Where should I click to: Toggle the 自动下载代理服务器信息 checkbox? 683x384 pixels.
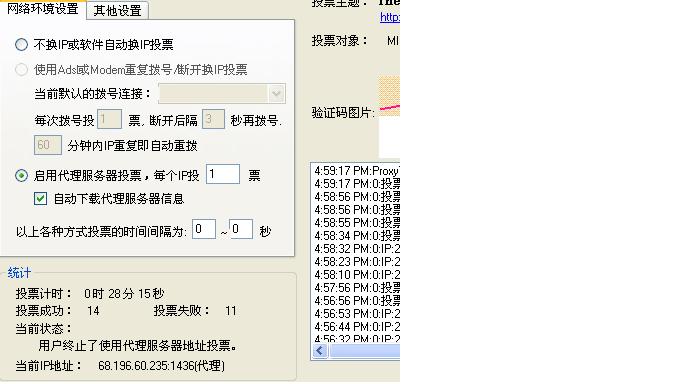(41, 199)
